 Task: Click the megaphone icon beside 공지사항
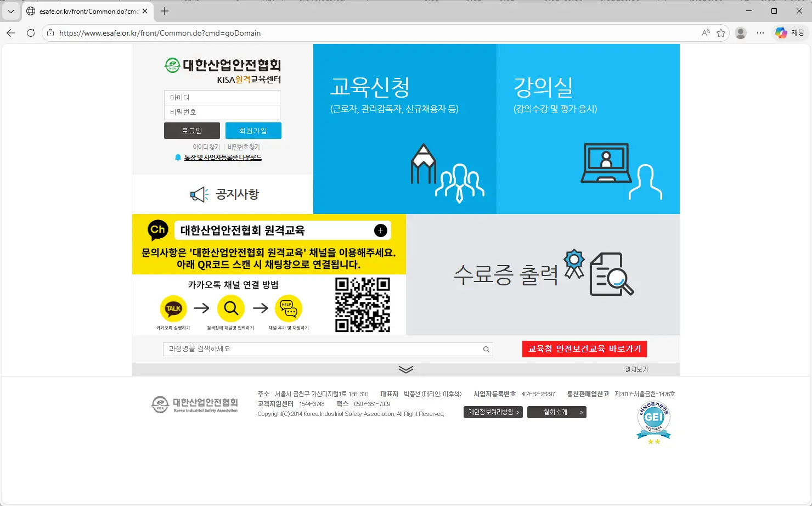point(198,193)
